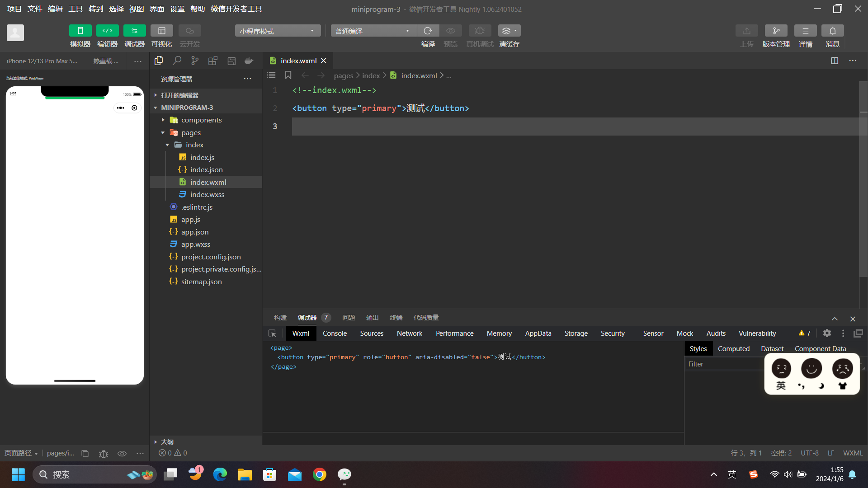The width and height of the screenshot is (868, 488).
Task: Open the mini program mode dropdown
Action: point(278,31)
